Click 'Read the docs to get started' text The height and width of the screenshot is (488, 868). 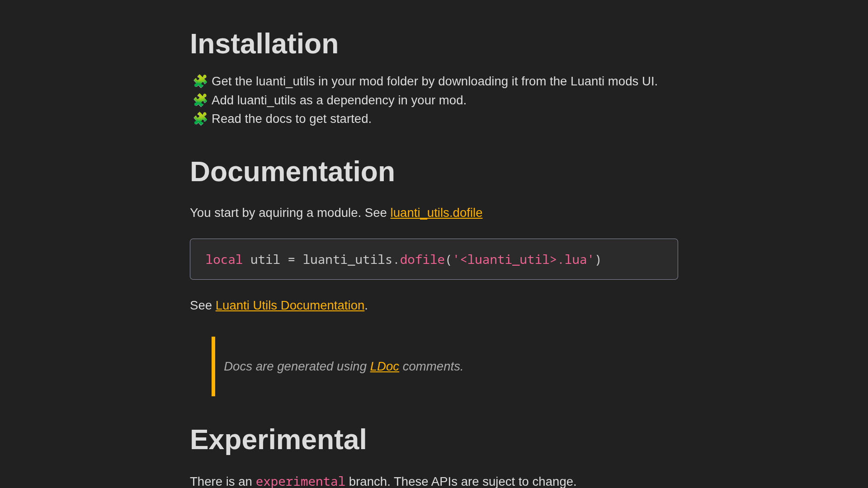291,119
